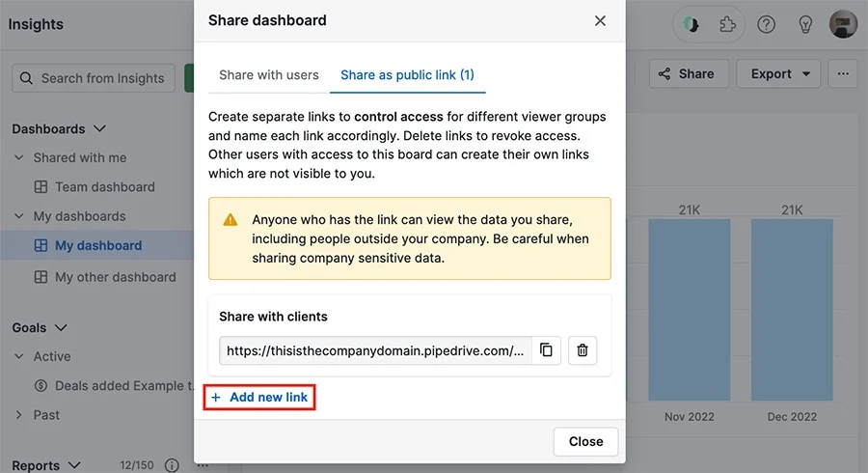Open the Export dropdown
Image resolution: width=868 pixels, height=473 pixels.
(x=780, y=73)
